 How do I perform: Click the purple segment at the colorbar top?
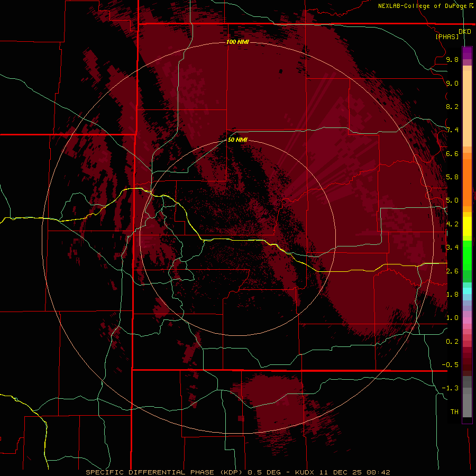467,53
